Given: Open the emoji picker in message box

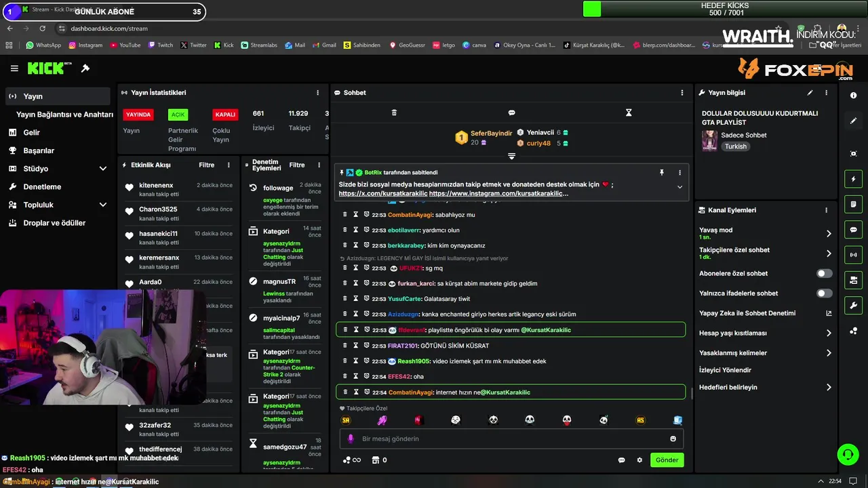Looking at the screenshot, I should [x=673, y=439].
